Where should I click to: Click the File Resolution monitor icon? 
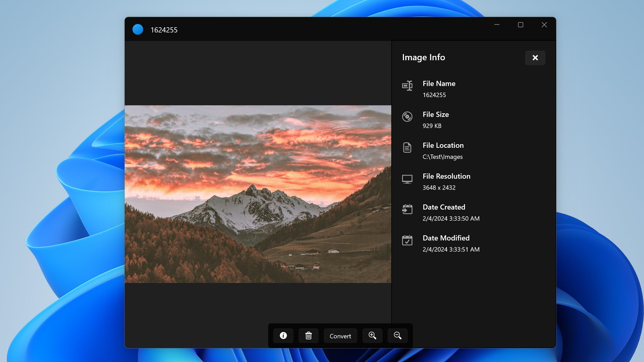(x=407, y=179)
